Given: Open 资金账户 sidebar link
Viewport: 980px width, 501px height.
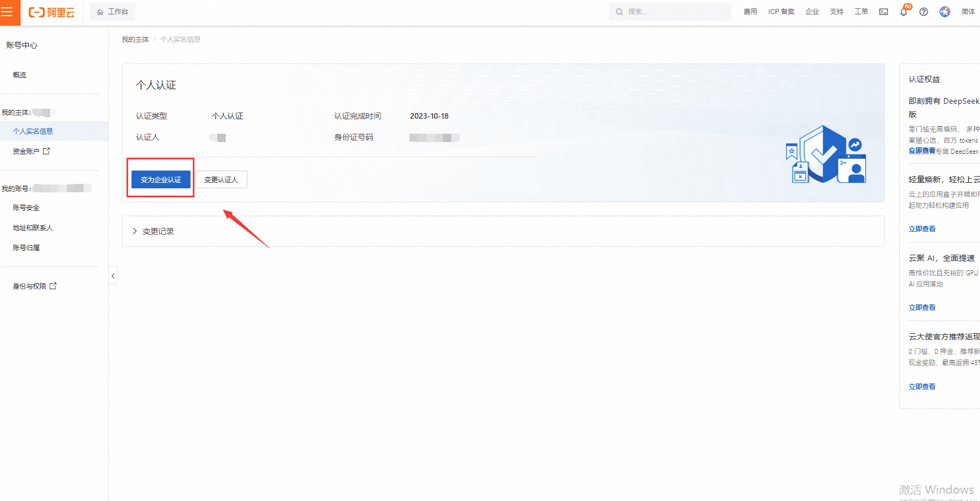Looking at the screenshot, I should pyautogui.click(x=31, y=151).
